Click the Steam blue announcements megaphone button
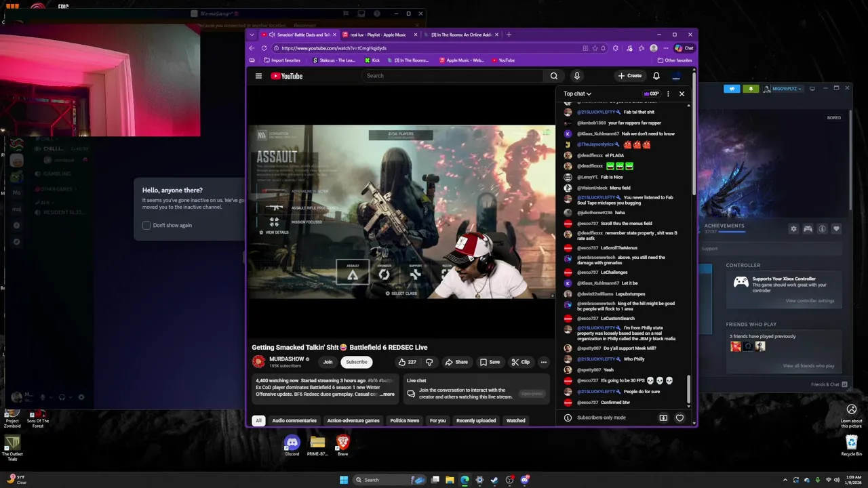This screenshot has height=488, width=868. point(732,89)
